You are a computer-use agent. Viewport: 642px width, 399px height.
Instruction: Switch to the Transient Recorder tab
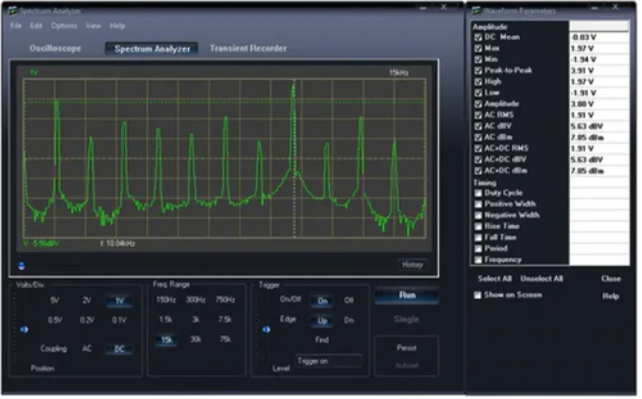click(x=248, y=48)
